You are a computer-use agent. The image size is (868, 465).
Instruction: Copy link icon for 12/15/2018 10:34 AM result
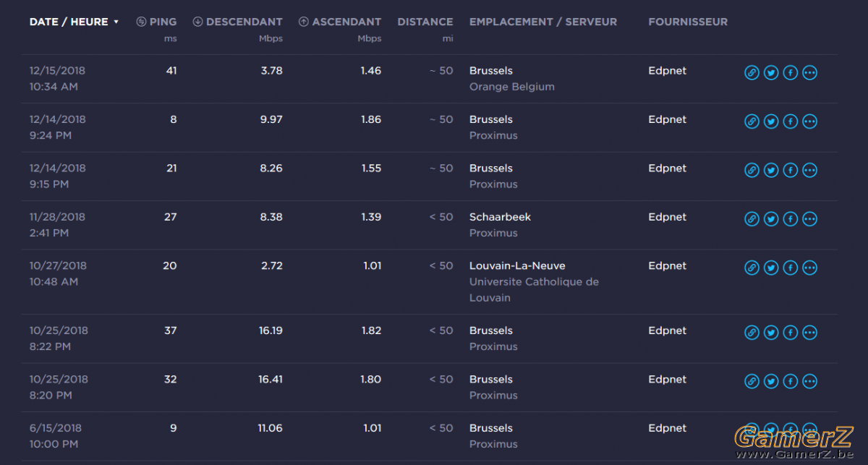[752, 73]
